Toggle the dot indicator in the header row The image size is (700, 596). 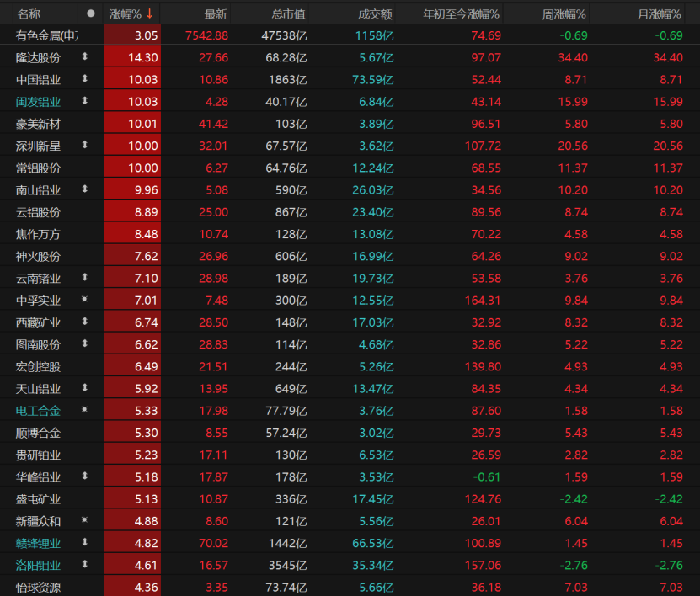(x=90, y=13)
